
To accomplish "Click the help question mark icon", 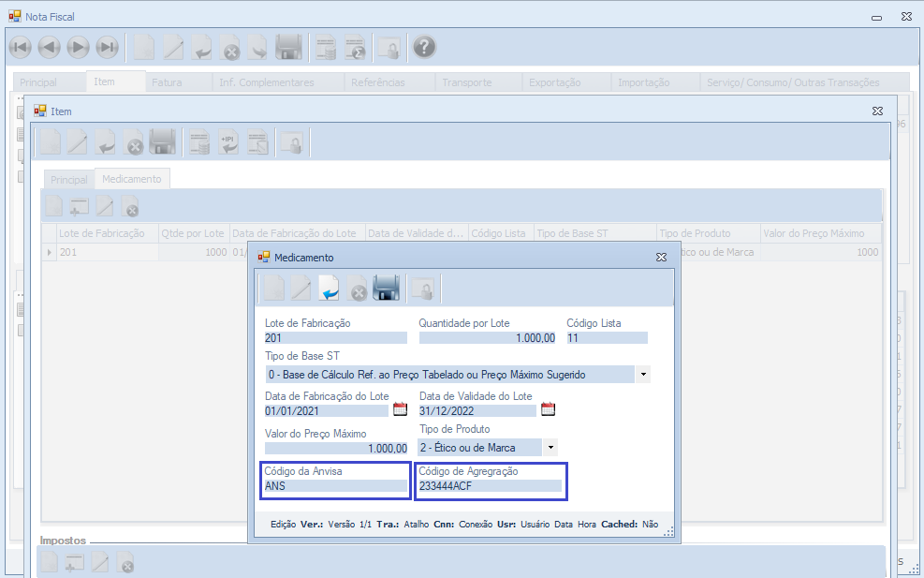I will (x=424, y=47).
